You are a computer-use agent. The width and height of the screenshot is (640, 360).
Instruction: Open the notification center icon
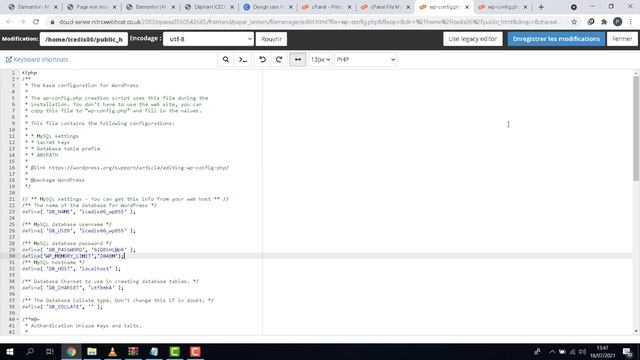pyautogui.click(x=628, y=351)
